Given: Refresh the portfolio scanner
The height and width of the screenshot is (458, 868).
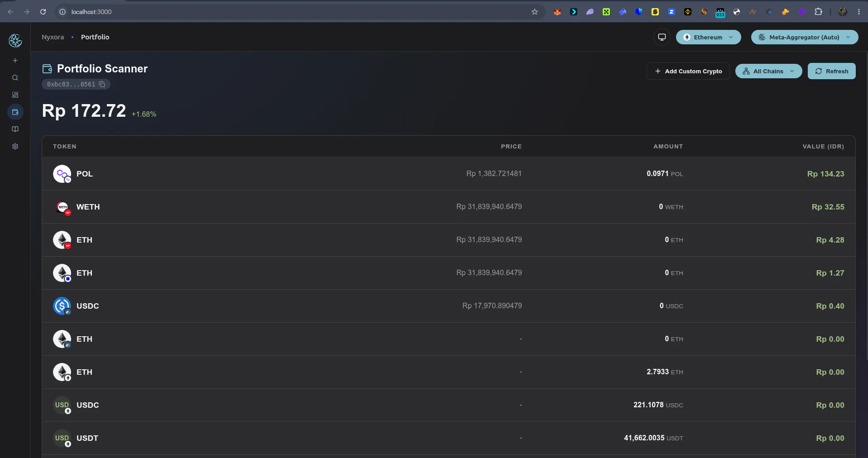Looking at the screenshot, I should tap(831, 71).
